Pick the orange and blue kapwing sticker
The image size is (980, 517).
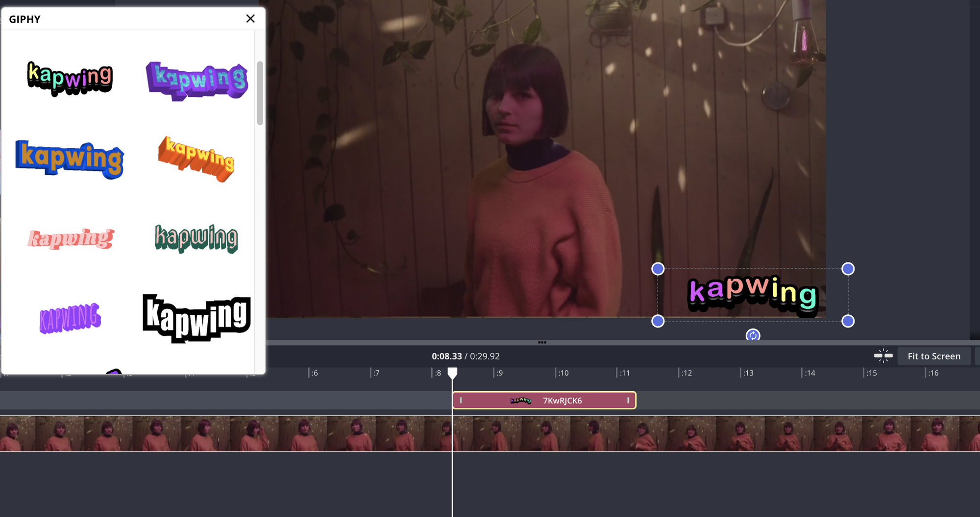coord(70,159)
